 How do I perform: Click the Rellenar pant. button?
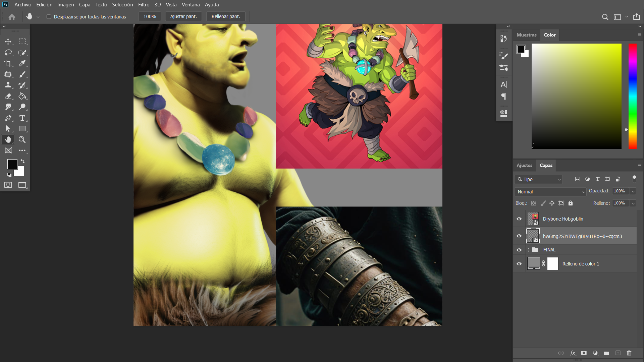(x=226, y=16)
